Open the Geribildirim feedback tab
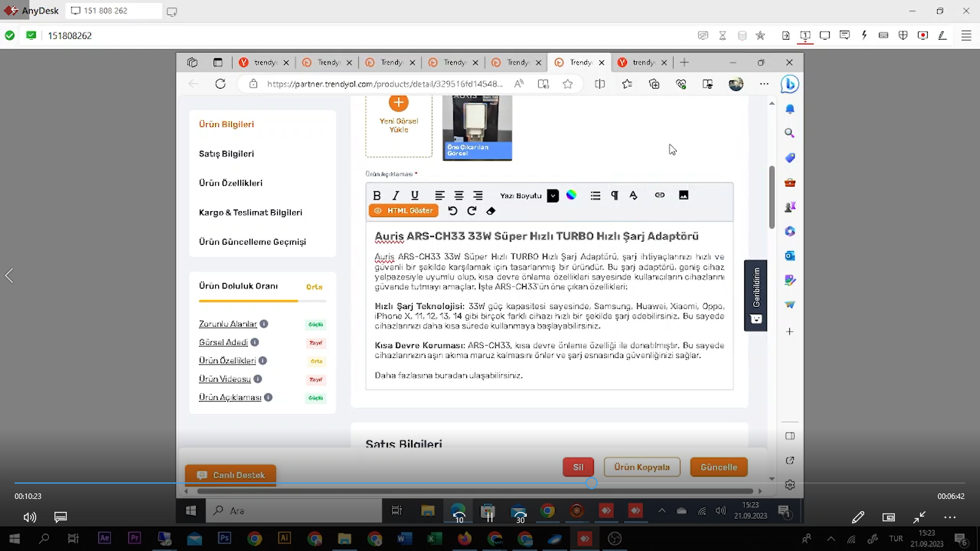 click(756, 295)
